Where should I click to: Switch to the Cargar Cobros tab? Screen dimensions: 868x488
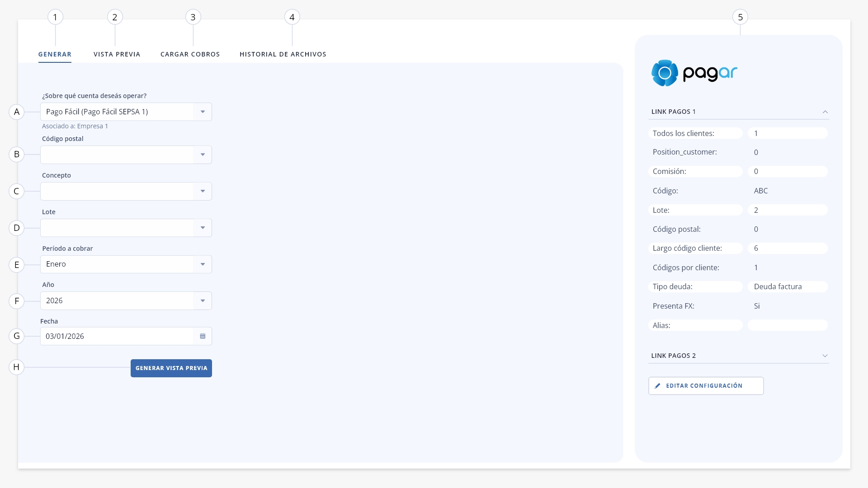[190, 54]
